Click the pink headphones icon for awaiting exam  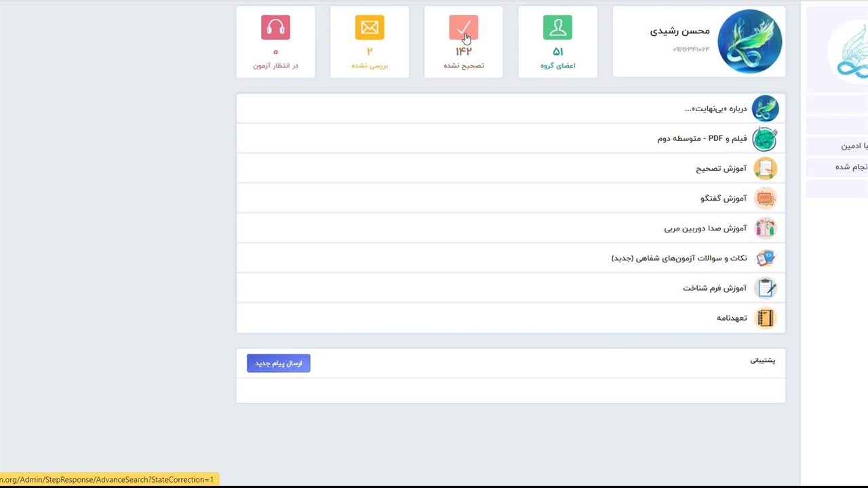tap(275, 28)
